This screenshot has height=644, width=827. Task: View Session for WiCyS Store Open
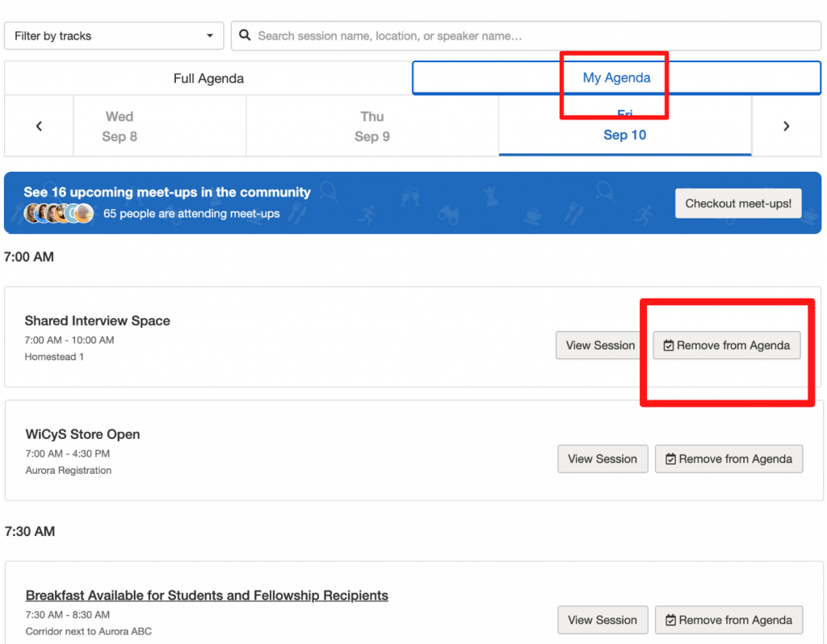click(602, 459)
